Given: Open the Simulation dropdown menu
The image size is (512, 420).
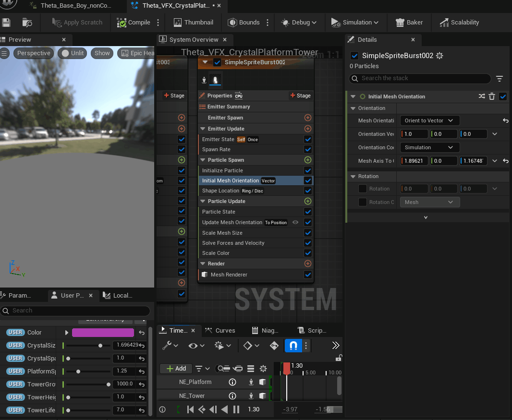Looking at the screenshot, I should click(x=354, y=23).
